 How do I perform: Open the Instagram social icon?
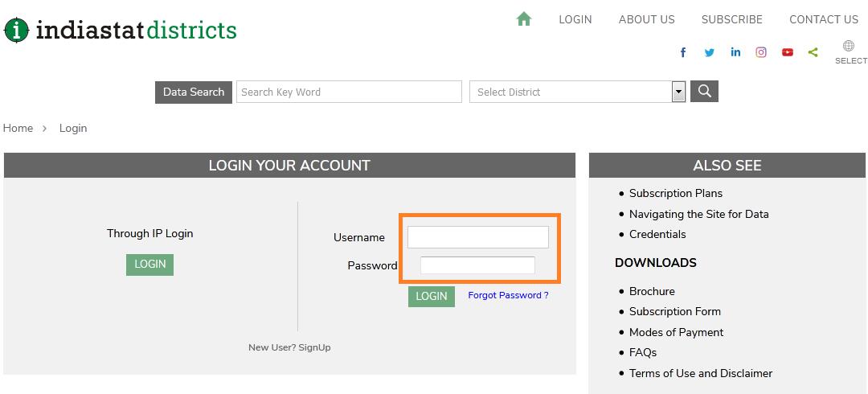pos(761,52)
